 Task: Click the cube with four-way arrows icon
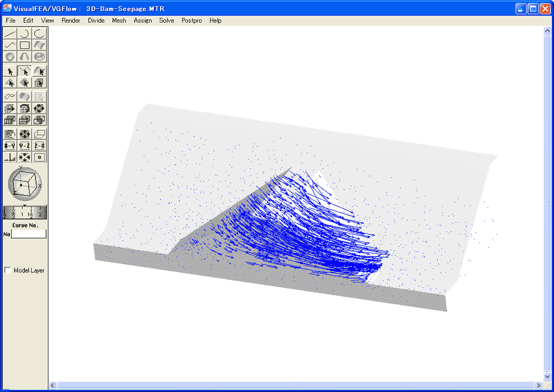click(x=39, y=108)
